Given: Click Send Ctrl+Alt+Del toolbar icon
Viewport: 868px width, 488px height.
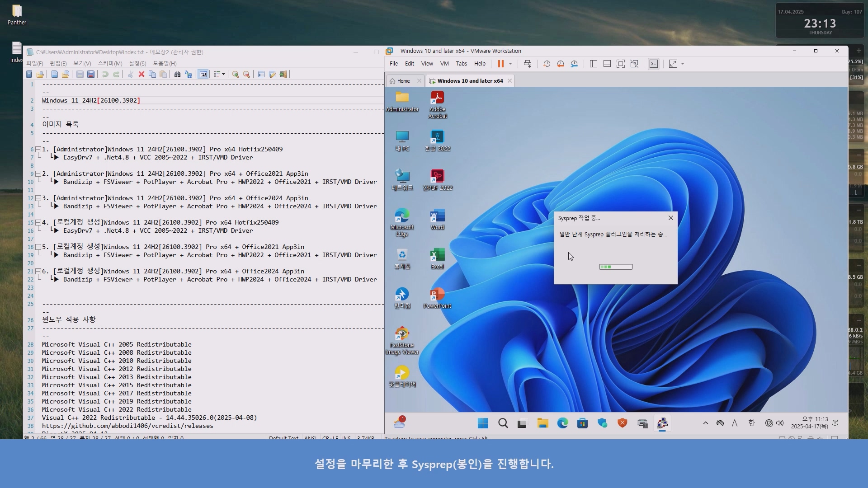Looking at the screenshot, I should pos(527,64).
